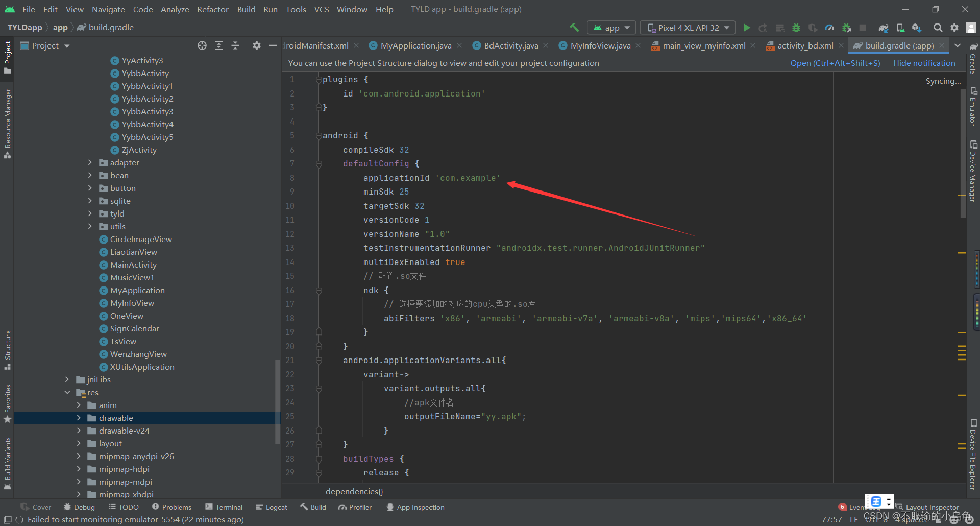This screenshot has width=980, height=526.
Task: Click Open Project Structure link
Action: [x=835, y=63]
